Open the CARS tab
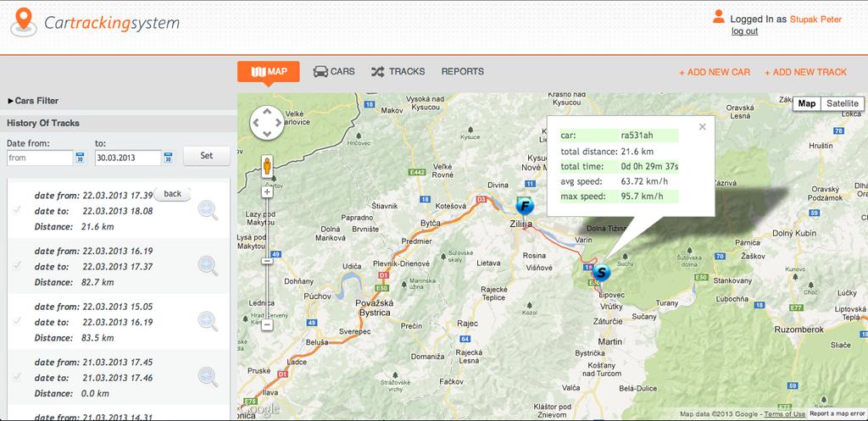This screenshot has width=868, height=421. tap(334, 71)
